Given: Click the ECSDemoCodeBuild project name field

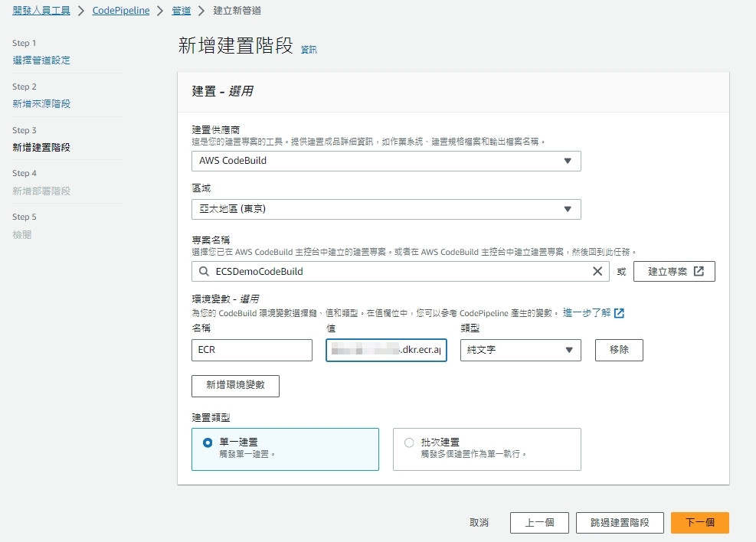Looking at the screenshot, I should 400,271.
